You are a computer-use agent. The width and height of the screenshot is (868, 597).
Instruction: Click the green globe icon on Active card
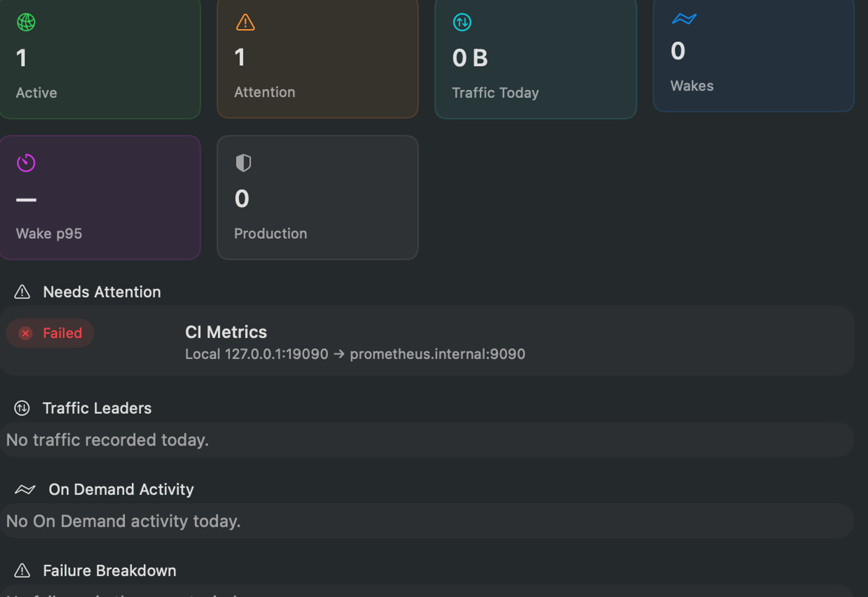tap(26, 22)
